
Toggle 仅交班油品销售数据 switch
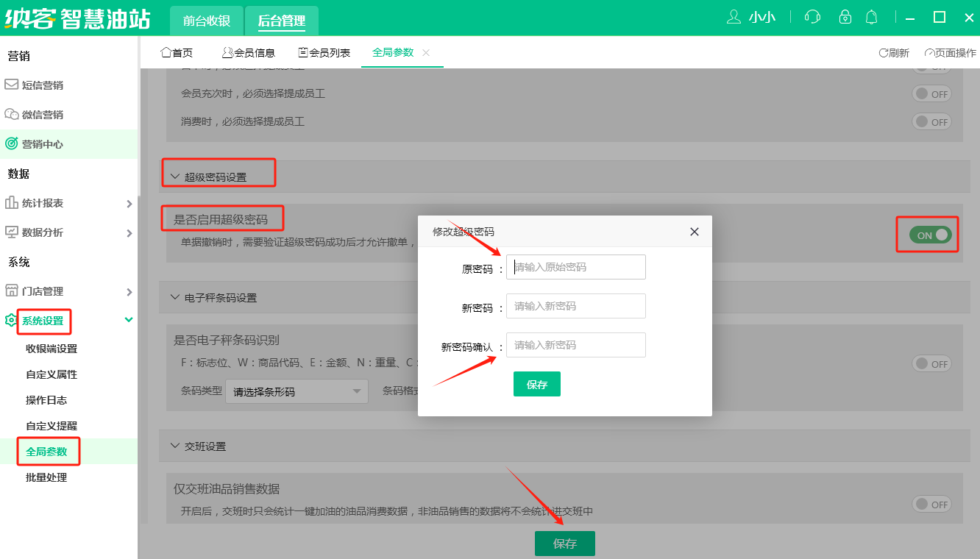click(x=931, y=505)
